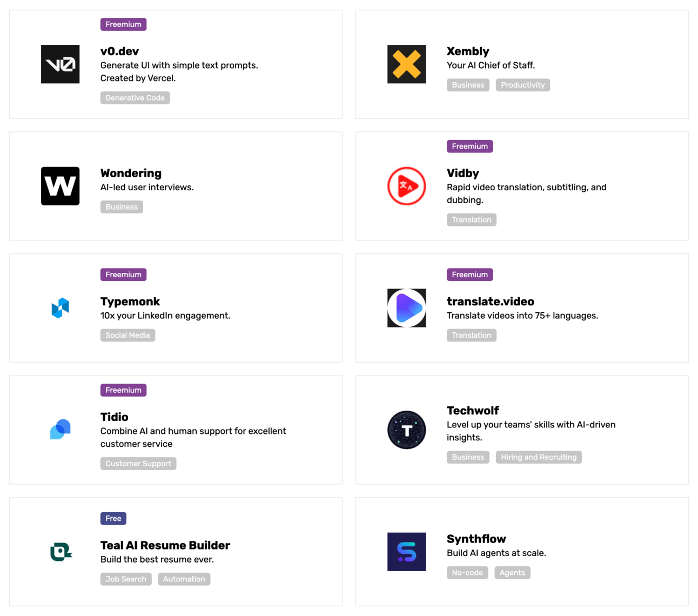This screenshot has width=698, height=616.
Task: Choose the Translation tag under Vidby
Action: [x=472, y=220]
